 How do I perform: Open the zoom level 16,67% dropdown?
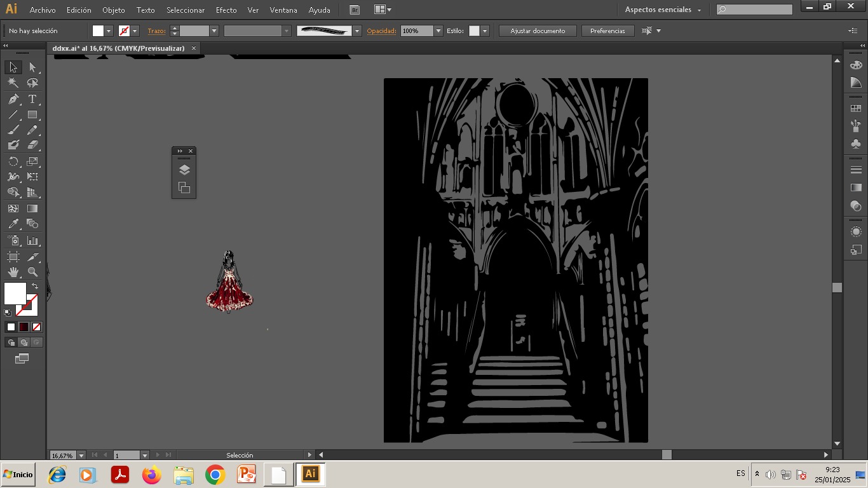(81, 455)
